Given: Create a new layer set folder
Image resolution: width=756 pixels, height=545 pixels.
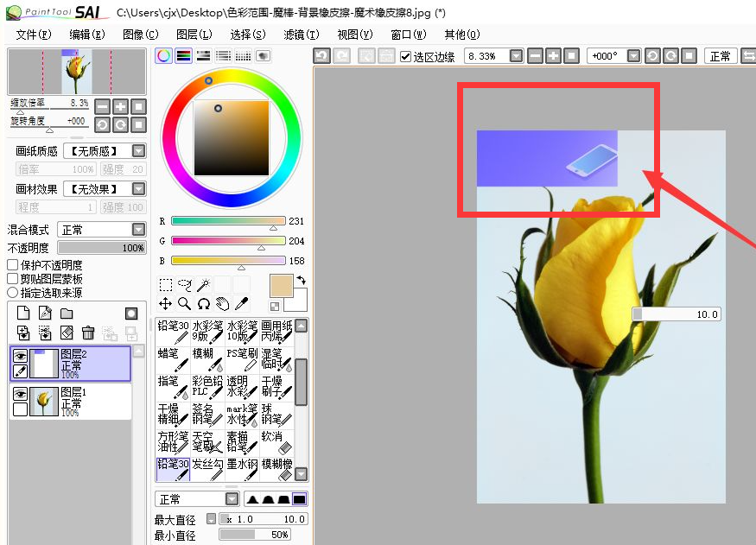Looking at the screenshot, I should tap(67, 313).
